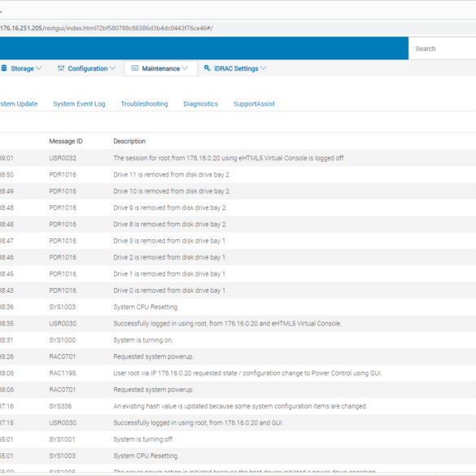Image resolution: width=476 pixels, height=476 pixels.
Task: Click the 39:01 timestamp cell
Action: pos(7,158)
